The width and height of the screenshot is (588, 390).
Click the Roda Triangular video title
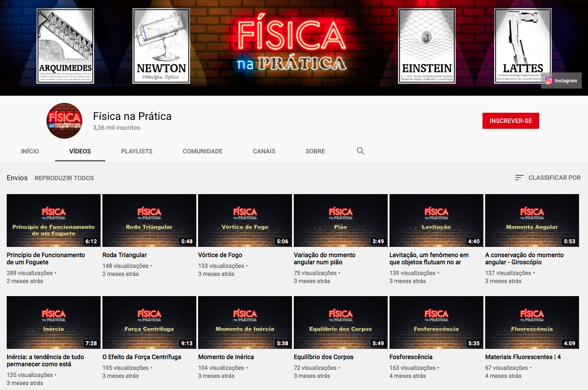click(125, 255)
